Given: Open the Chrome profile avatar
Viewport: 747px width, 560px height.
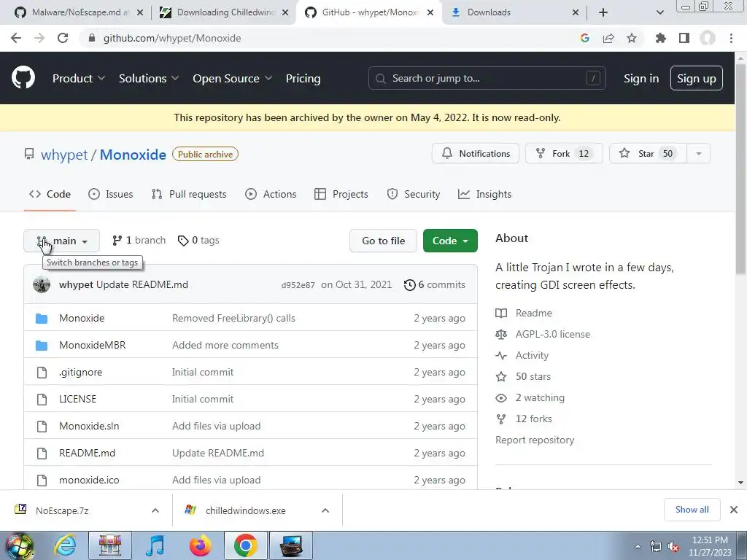Looking at the screenshot, I should 708,38.
